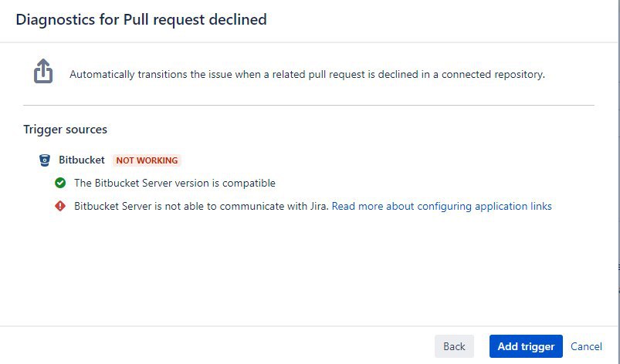Screen dimensions: 620x364
Task: Click the Bitbucket Server version is compatible message
Action: click(x=174, y=184)
